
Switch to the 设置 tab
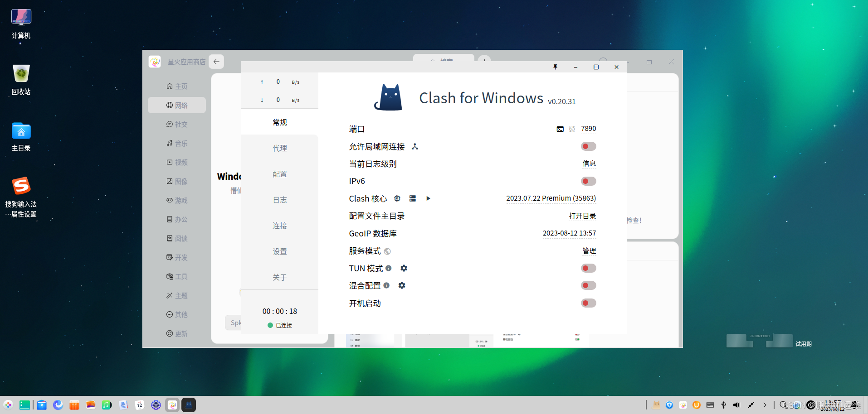(x=280, y=251)
